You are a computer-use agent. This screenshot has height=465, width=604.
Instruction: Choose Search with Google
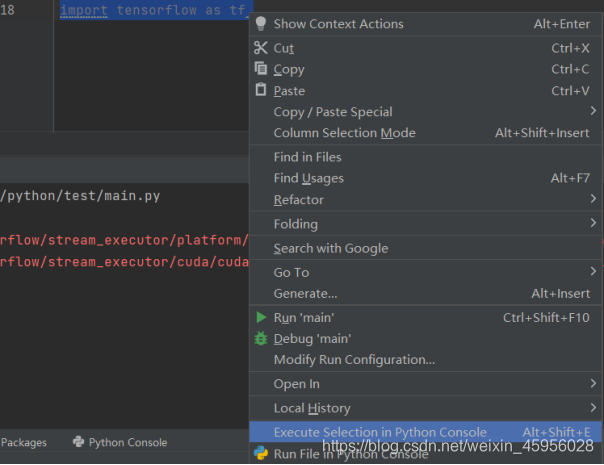pyautogui.click(x=425, y=248)
